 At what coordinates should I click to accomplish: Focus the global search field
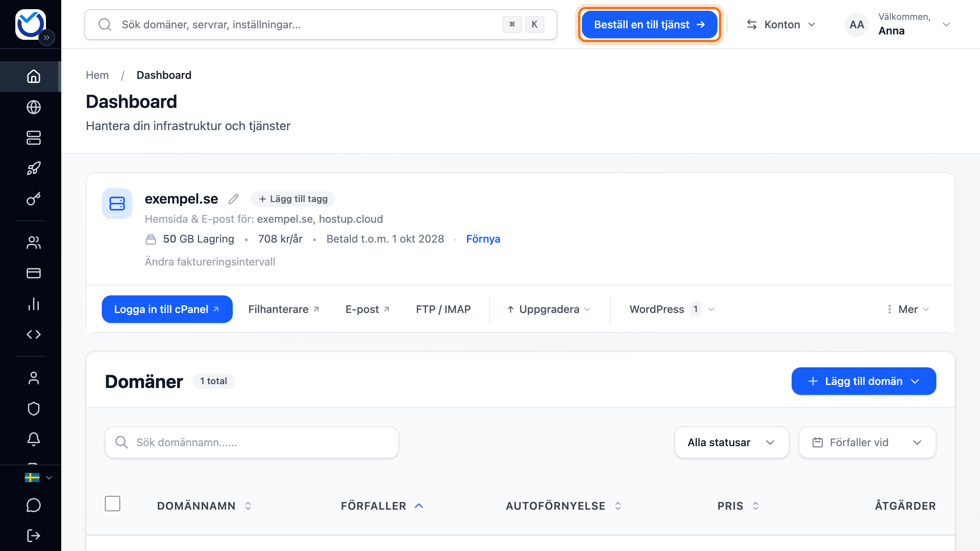tap(321, 24)
